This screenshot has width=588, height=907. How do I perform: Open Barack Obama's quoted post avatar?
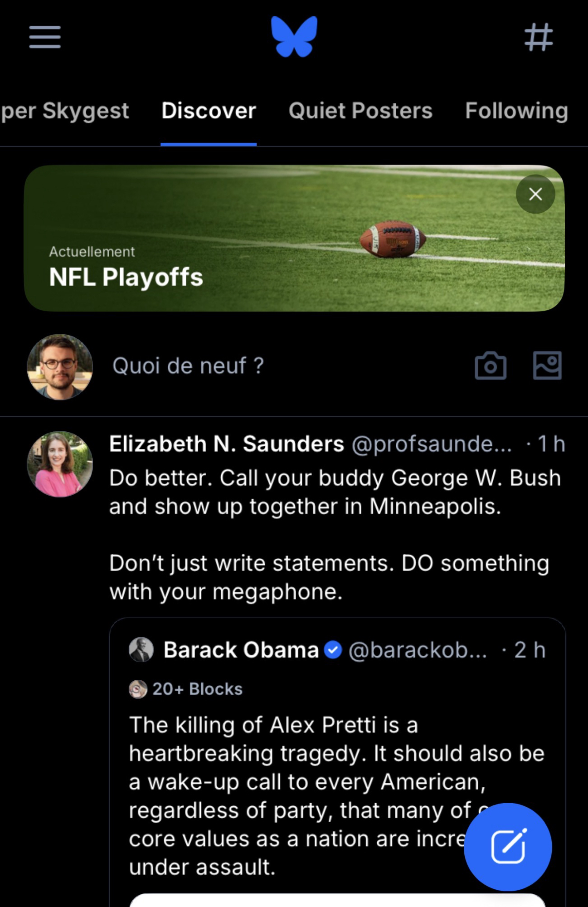click(141, 650)
